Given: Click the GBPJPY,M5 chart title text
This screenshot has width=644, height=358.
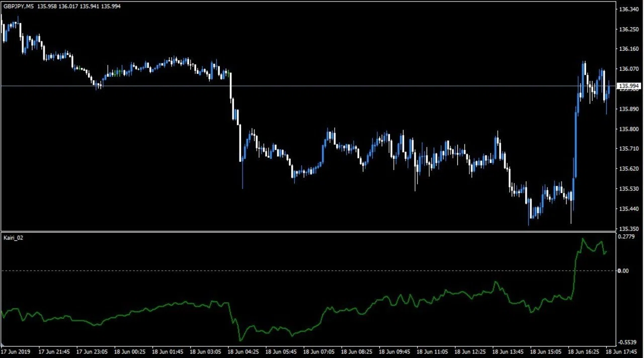Looking at the screenshot, I should coord(19,6).
